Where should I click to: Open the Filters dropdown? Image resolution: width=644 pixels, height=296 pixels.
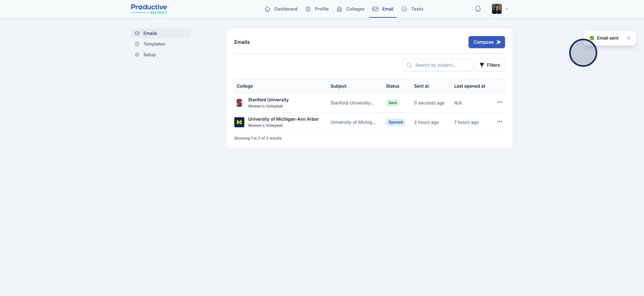coord(490,65)
